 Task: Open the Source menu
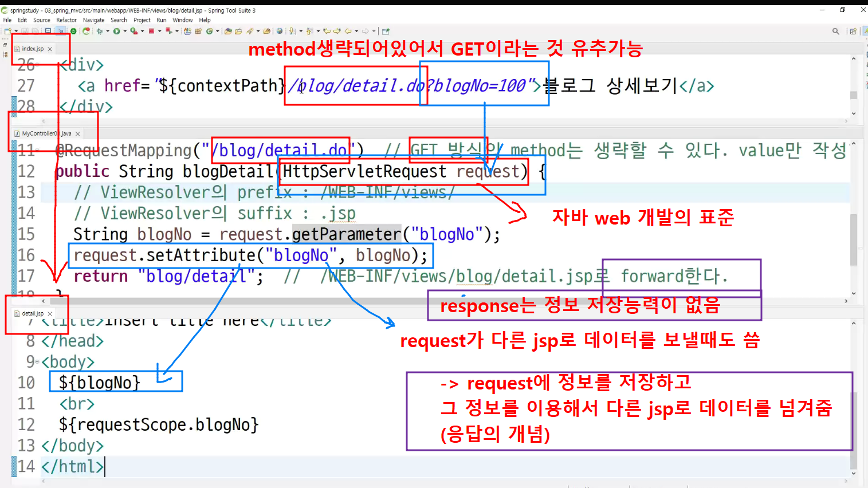[42, 20]
